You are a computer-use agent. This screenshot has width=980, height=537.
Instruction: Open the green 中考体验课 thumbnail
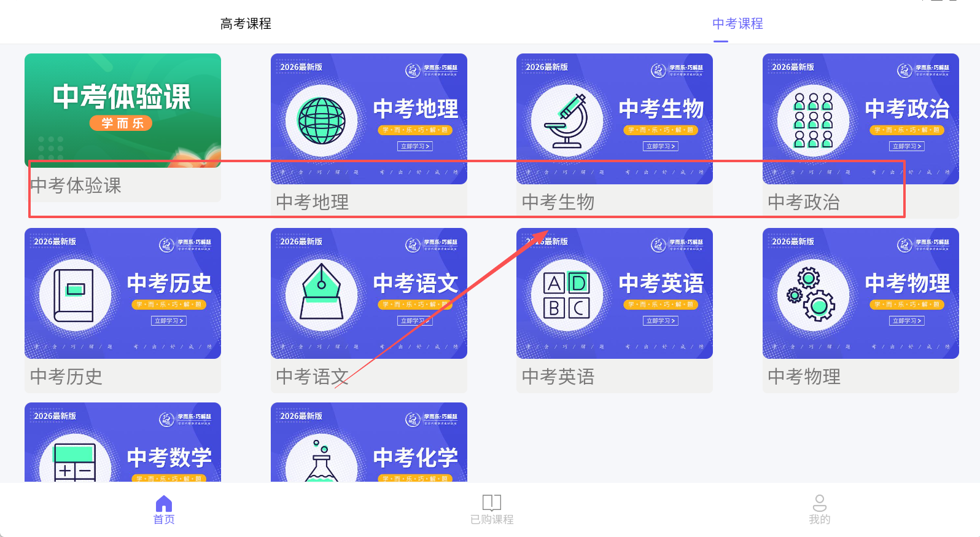pos(123,111)
